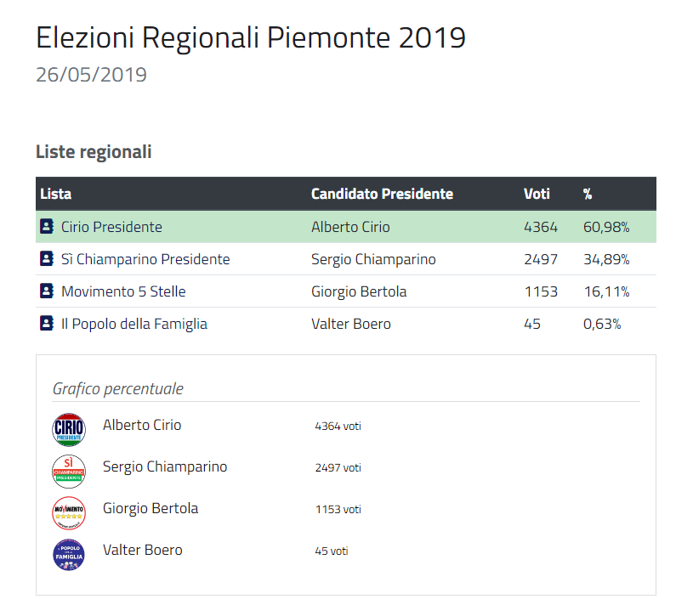Open the Movimento 5 Stelle list link

(x=123, y=291)
